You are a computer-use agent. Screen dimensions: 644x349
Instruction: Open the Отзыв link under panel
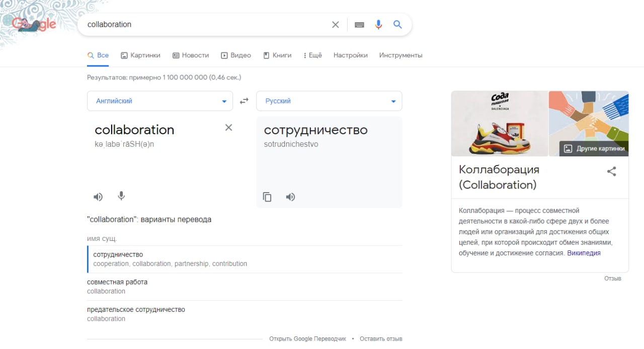coord(613,279)
